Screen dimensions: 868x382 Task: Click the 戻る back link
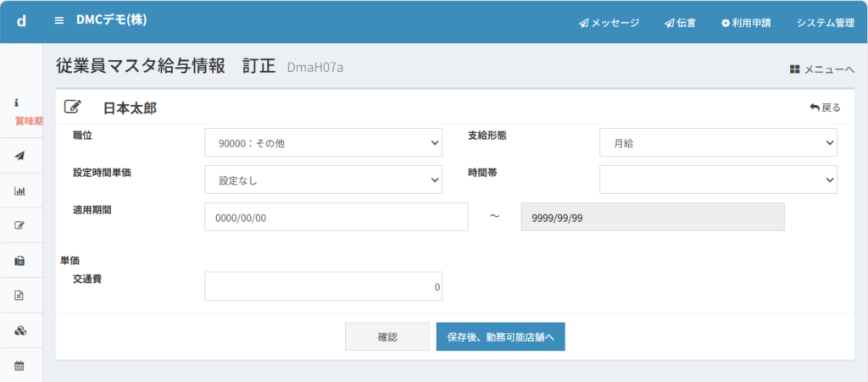click(x=825, y=108)
